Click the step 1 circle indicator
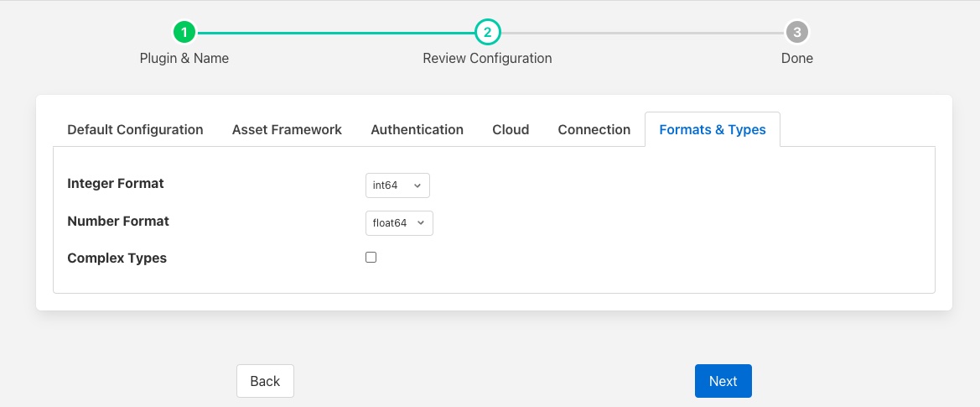 pyautogui.click(x=184, y=33)
